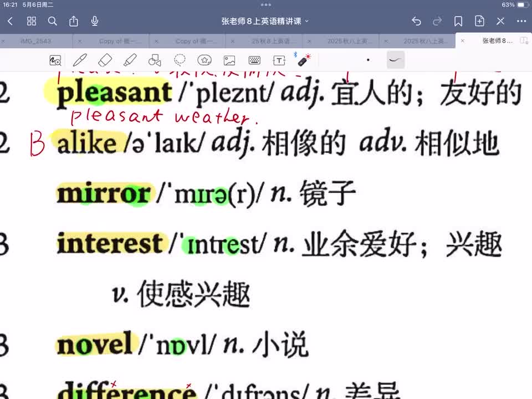Tap the word "alike"
Screen dimensions: 532x399
click(87, 143)
